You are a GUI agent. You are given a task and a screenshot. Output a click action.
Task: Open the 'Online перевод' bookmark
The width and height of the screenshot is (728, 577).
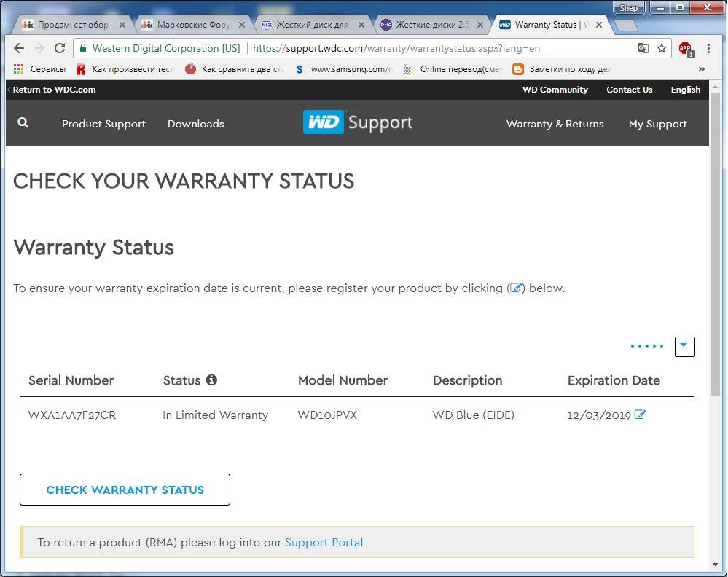pos(453,69)
